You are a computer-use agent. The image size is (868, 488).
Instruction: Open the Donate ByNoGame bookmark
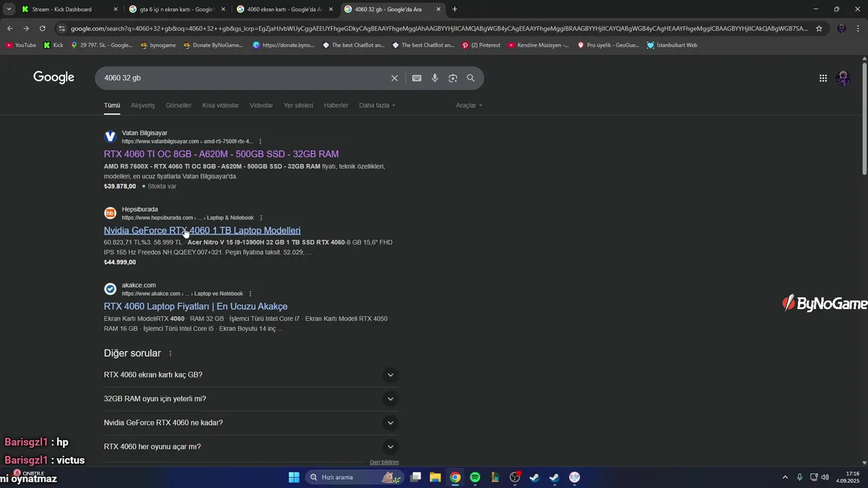coord(213,45)
